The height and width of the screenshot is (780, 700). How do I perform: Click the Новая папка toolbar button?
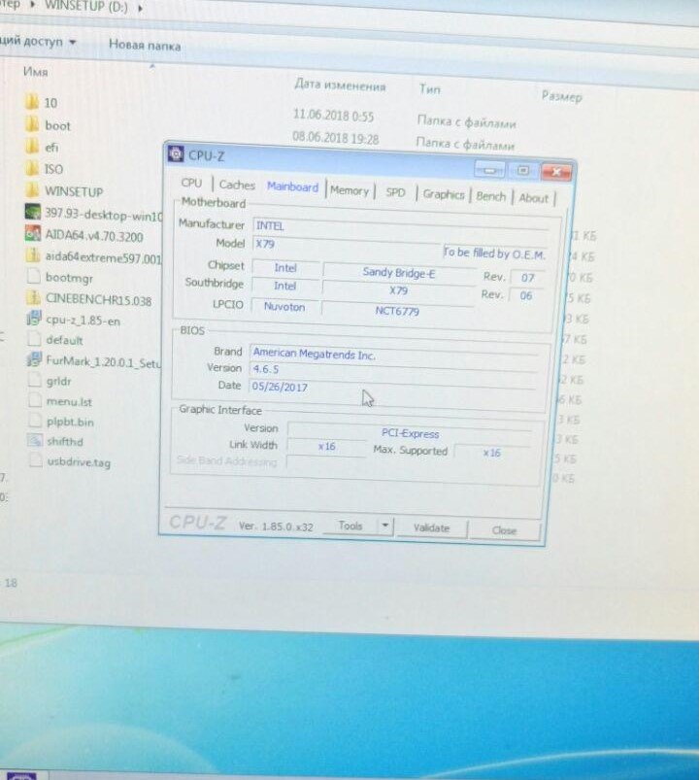[145, 46]
